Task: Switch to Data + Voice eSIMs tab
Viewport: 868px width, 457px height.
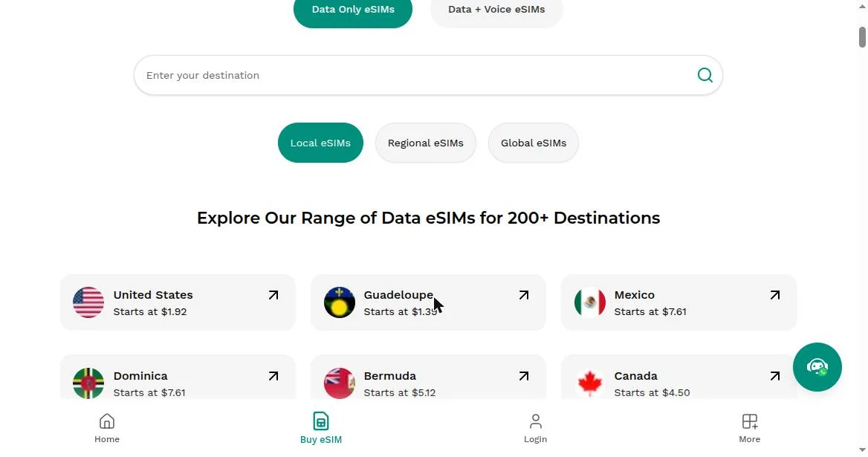Action: click(x=496, y=10)
